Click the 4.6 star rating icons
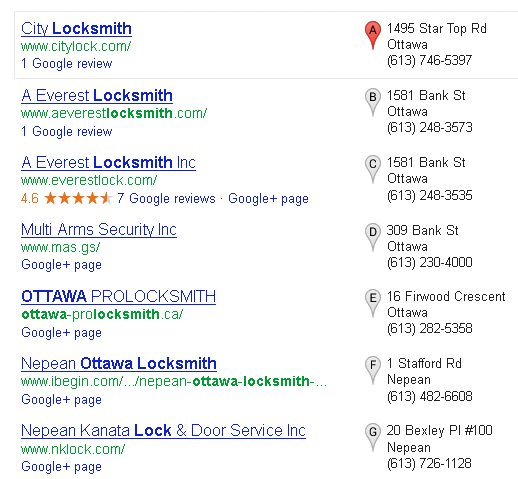 (x=78, y=198)
